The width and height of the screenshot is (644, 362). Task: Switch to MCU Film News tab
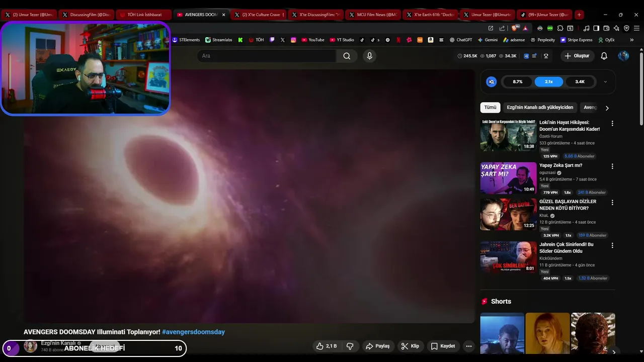click(373, 15)
